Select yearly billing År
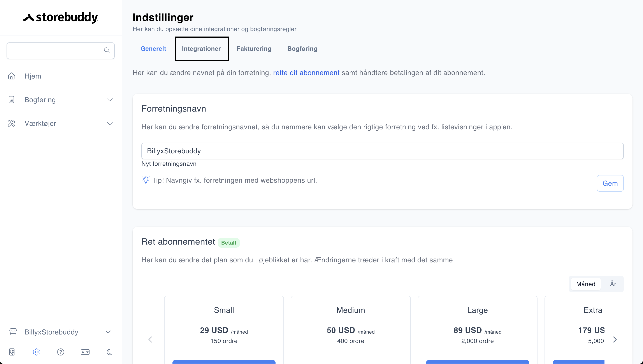Screen dimensions: 643x364 click(613, 284)
